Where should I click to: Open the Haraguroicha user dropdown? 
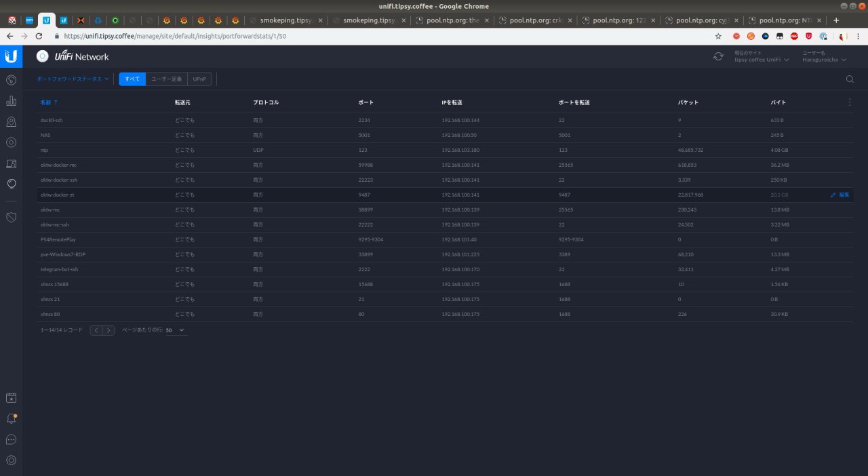point(825,60)
